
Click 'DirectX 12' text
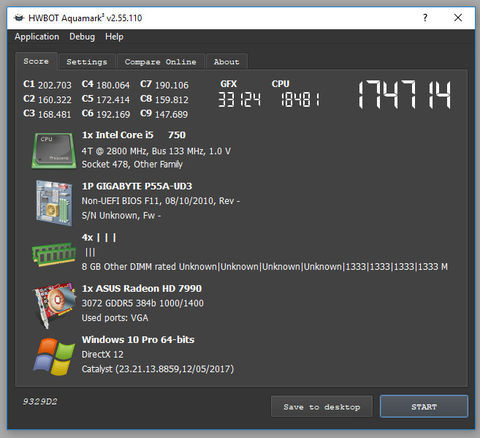pos(102,354)
